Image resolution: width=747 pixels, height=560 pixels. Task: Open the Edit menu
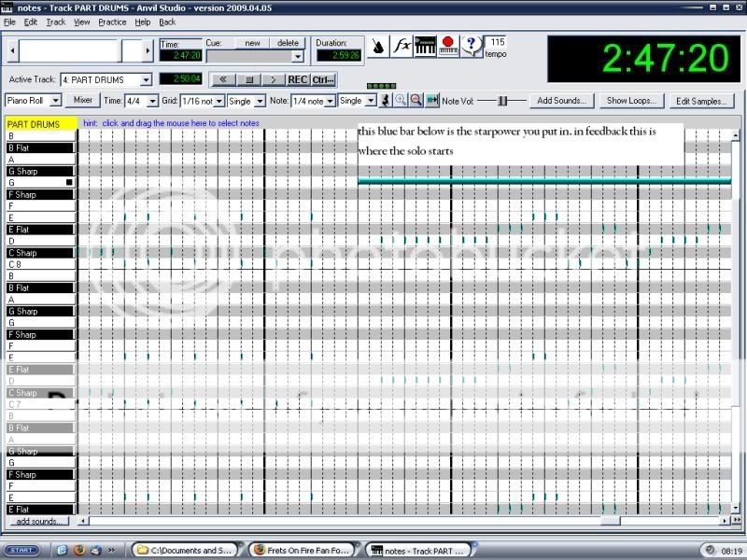[x=31, y=22]
